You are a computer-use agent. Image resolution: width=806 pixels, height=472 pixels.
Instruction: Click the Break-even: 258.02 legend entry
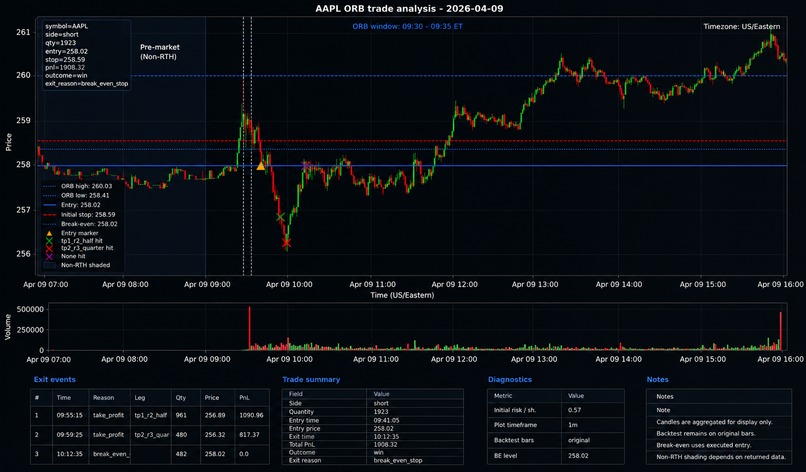89,224
